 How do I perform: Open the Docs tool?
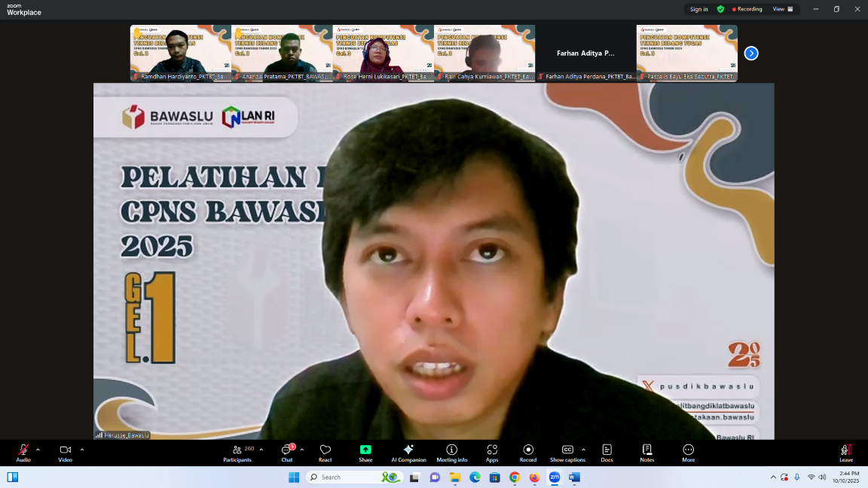point(607,453)
